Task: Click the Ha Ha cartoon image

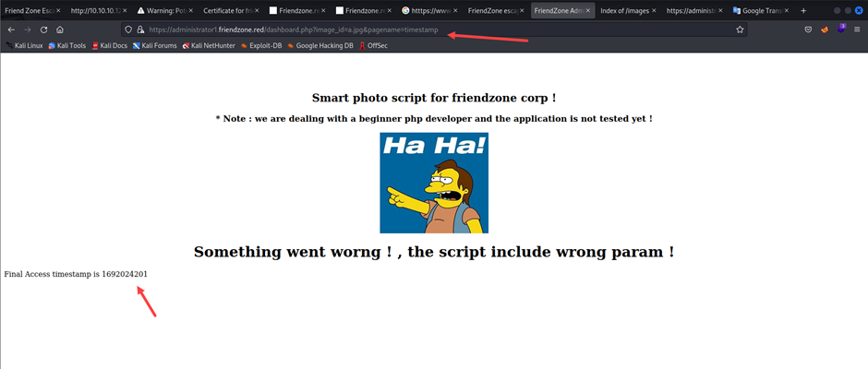Action: point(434,183)
